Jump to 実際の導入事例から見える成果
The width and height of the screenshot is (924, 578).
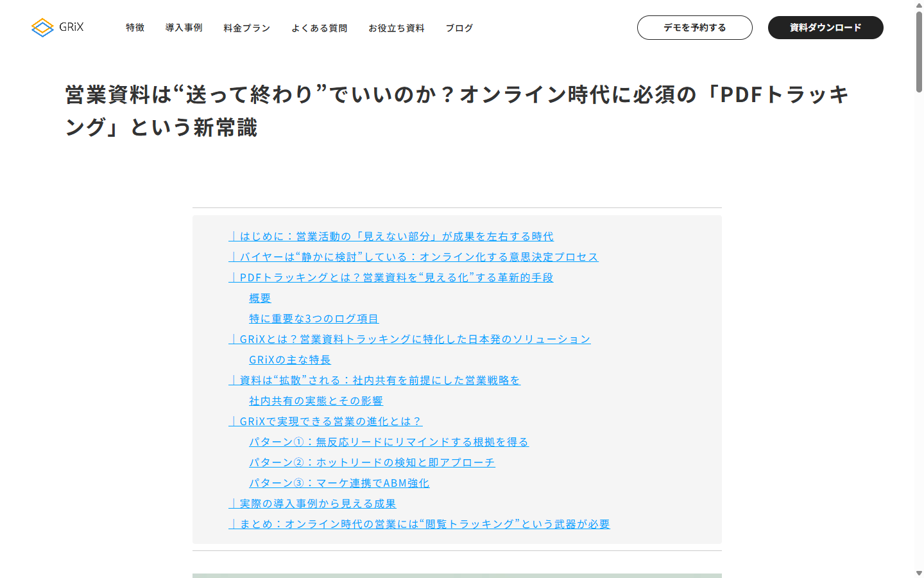312,504
